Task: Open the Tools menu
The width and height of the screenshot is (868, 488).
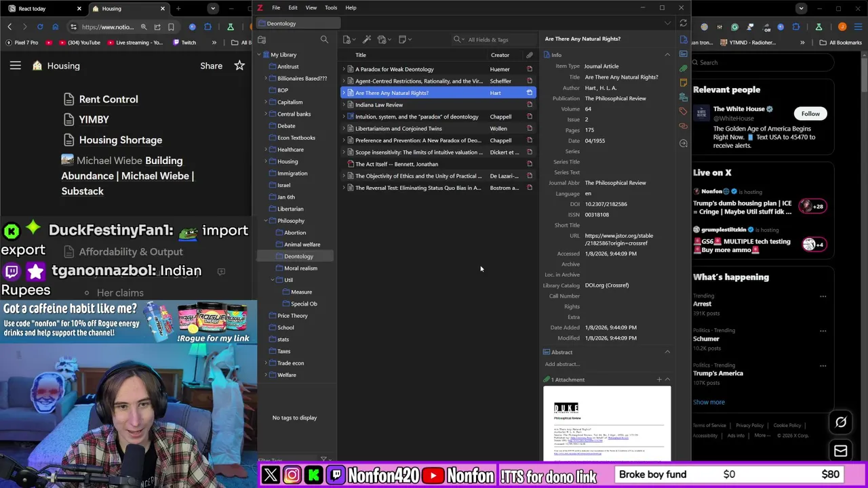Action: coord(331,7)
